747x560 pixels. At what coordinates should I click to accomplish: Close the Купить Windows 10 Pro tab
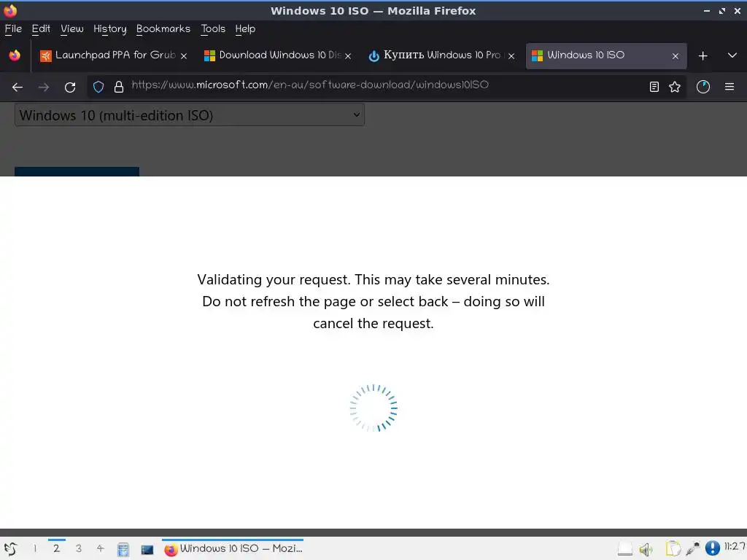pyautogui.click(x=511, y=56)
